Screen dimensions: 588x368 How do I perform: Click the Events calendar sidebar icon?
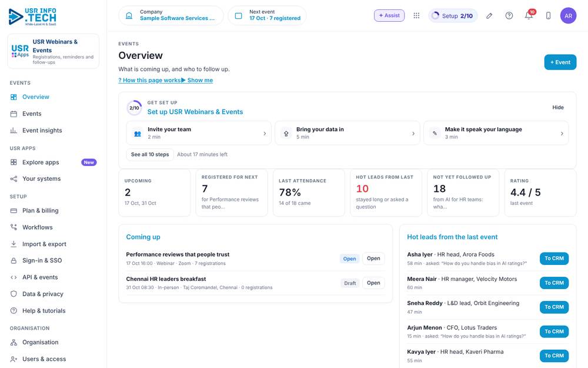tap(14, 114)
